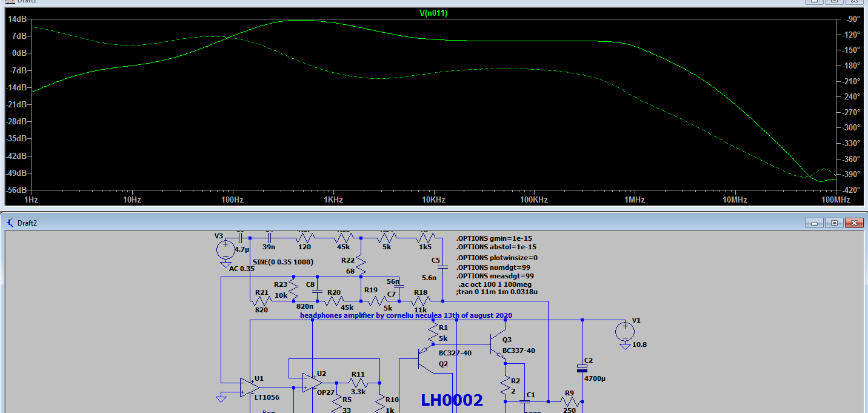Select the V3 voltage source symbol
The image size is (868, 413).
[x=226, y=249]
